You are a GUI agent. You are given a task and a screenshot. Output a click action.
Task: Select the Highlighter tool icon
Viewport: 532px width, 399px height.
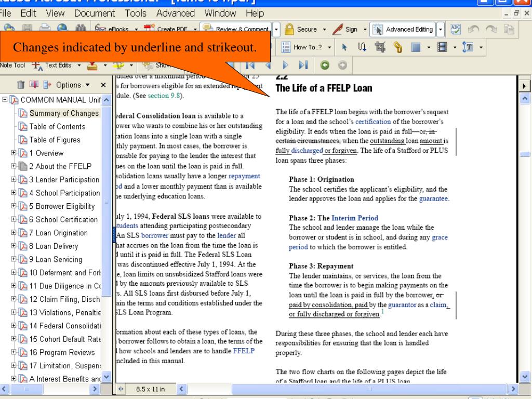coord(119,65)
